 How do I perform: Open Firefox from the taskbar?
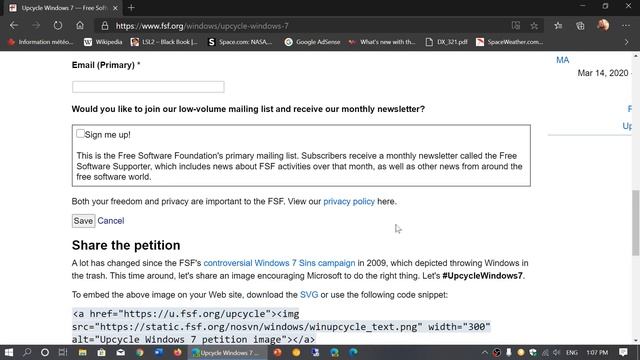pos(178,352)
